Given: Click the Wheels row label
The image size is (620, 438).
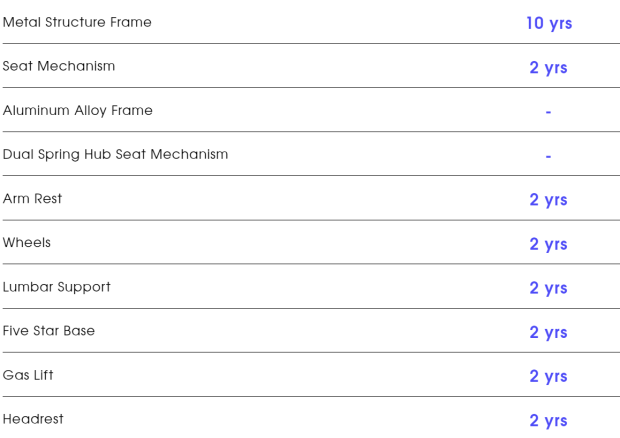Looking at the screenshot, I should pyautogui.click(x=27, y=242).
